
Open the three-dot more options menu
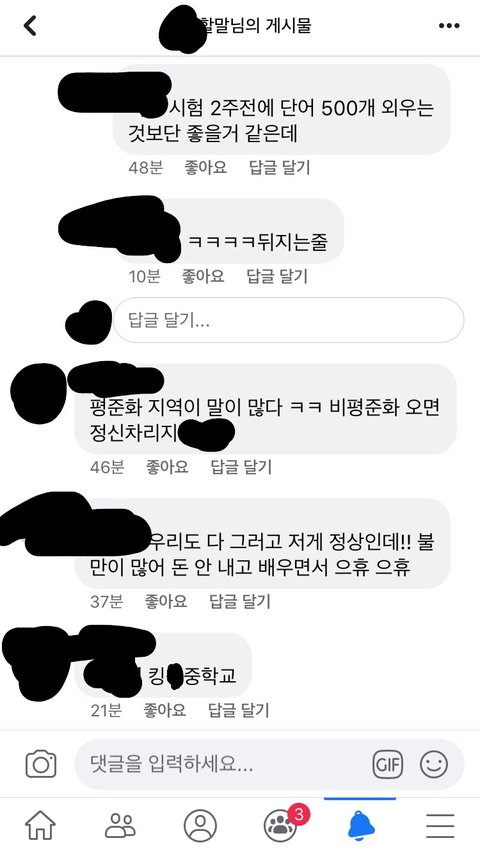pyautogui.click(x=449, y=26)
